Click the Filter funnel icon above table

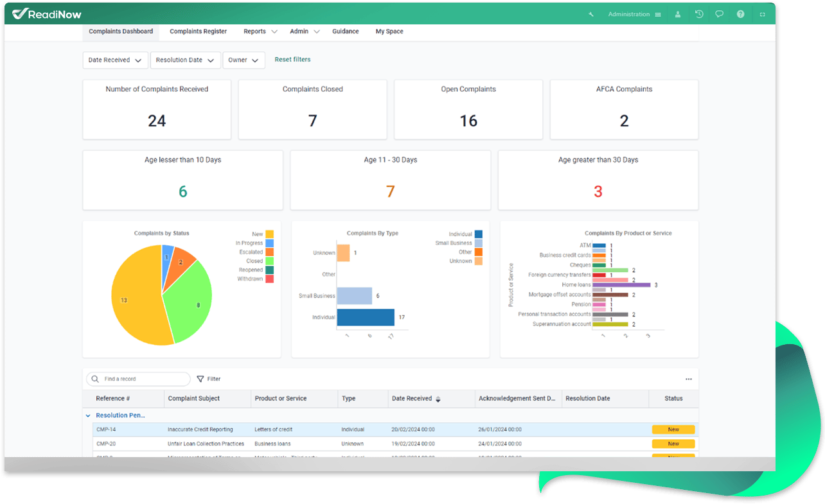(x=200, y=379)
